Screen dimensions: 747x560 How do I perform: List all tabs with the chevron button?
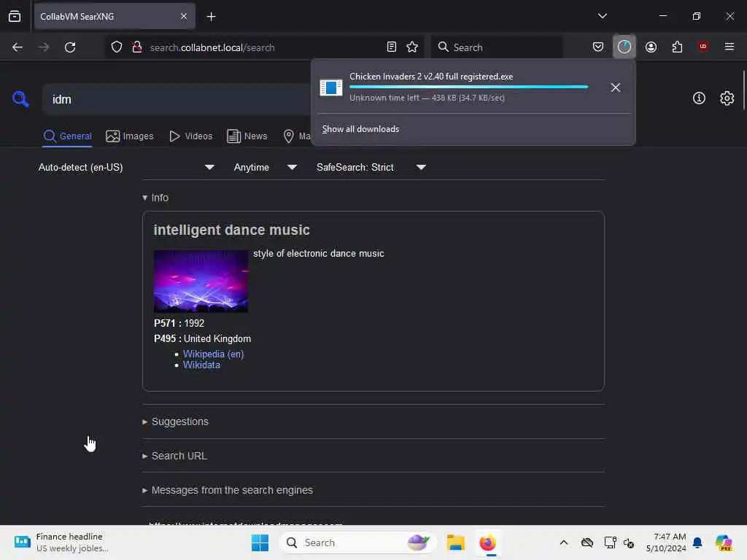click(602, 16)
